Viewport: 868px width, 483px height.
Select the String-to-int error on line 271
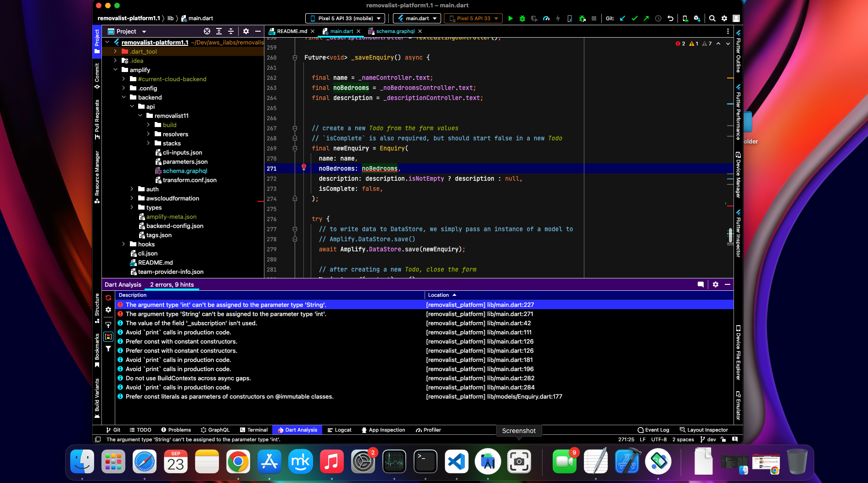pyautogui.click(x=226, y=314)
